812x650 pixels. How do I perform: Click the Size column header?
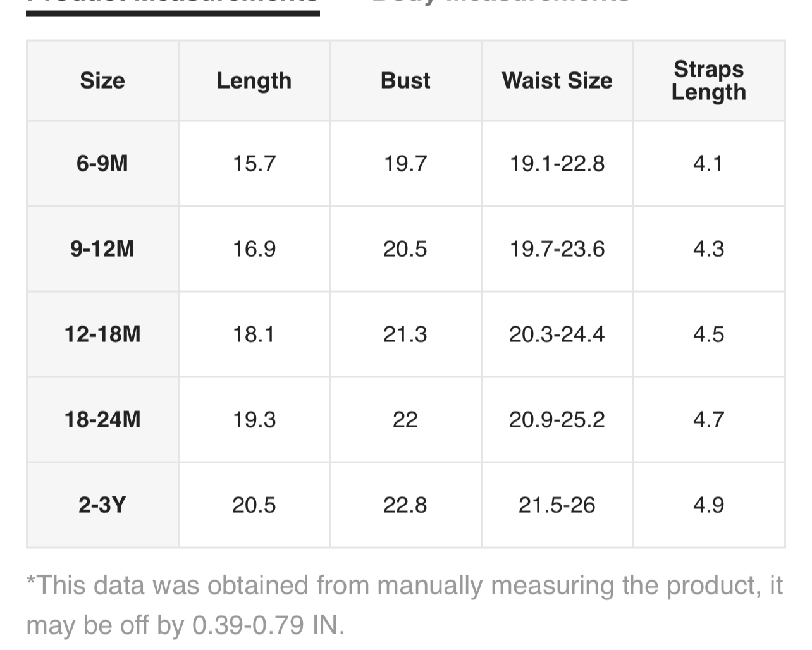(x=102, y=81)
